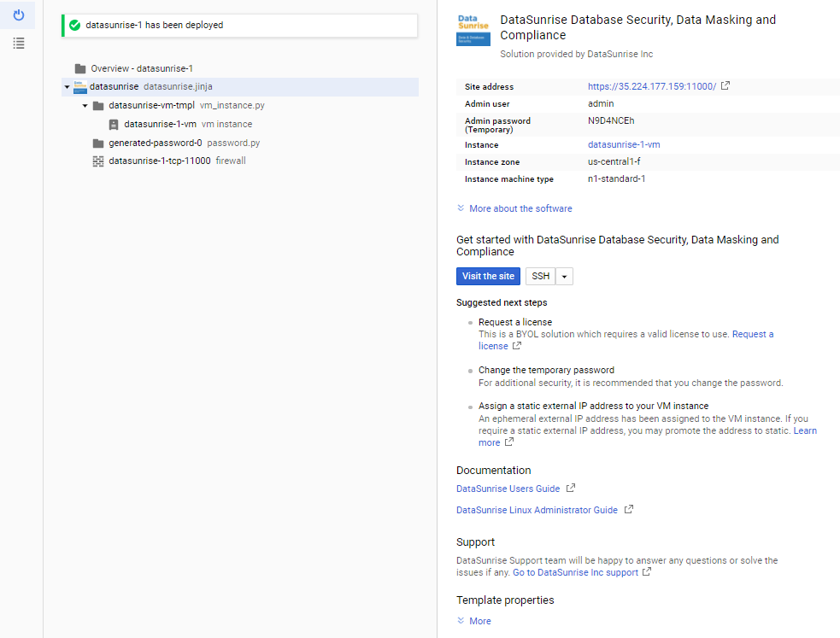Collapse the datasunrise-vm-tmpl tree node
Viewport: 840px width, 638px height.
[85, 106]
